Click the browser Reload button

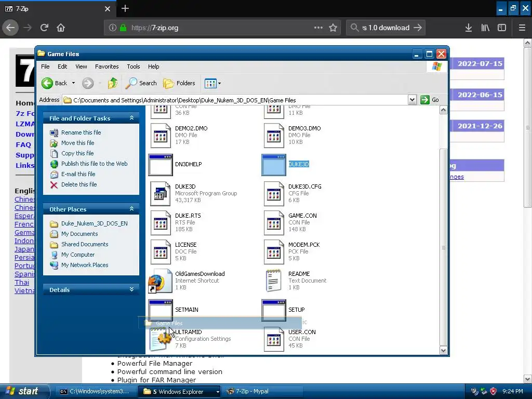(44, 28)
